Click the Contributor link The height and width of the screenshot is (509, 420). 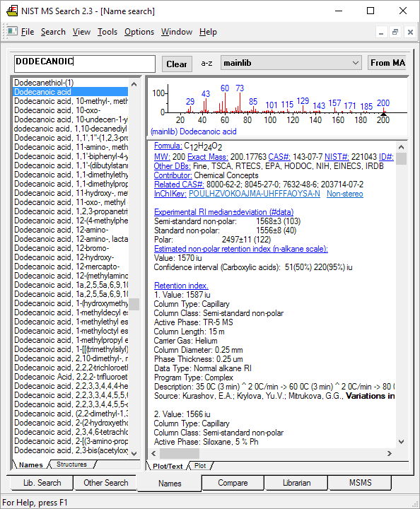[173, 175]
